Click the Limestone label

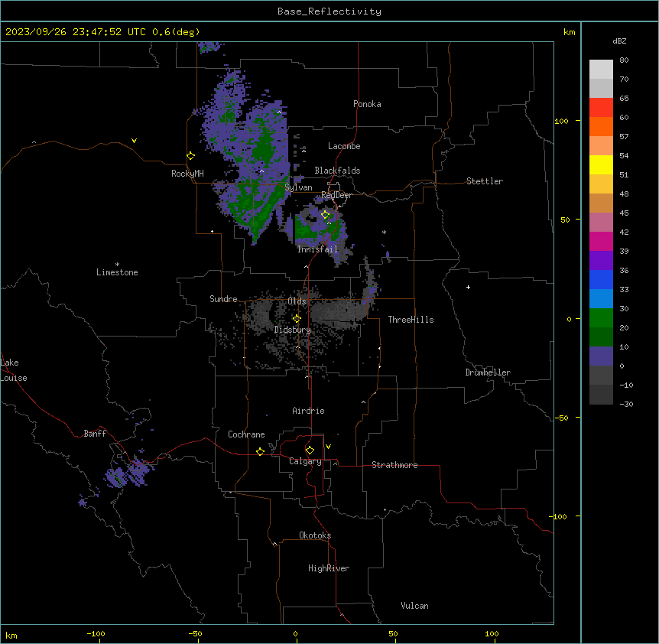[x=117, y=272]
